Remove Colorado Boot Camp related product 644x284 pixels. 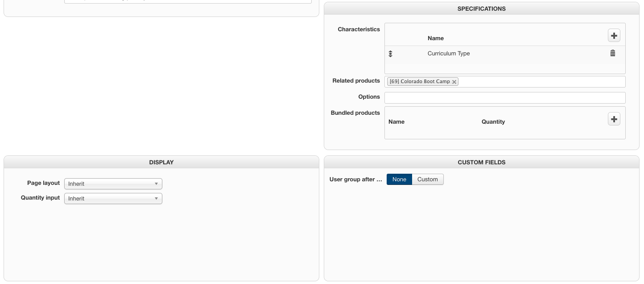(x=454, y=82)
